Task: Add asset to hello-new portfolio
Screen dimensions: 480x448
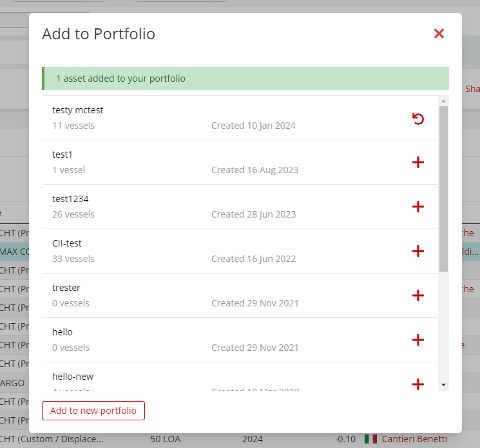Action: 418,384
